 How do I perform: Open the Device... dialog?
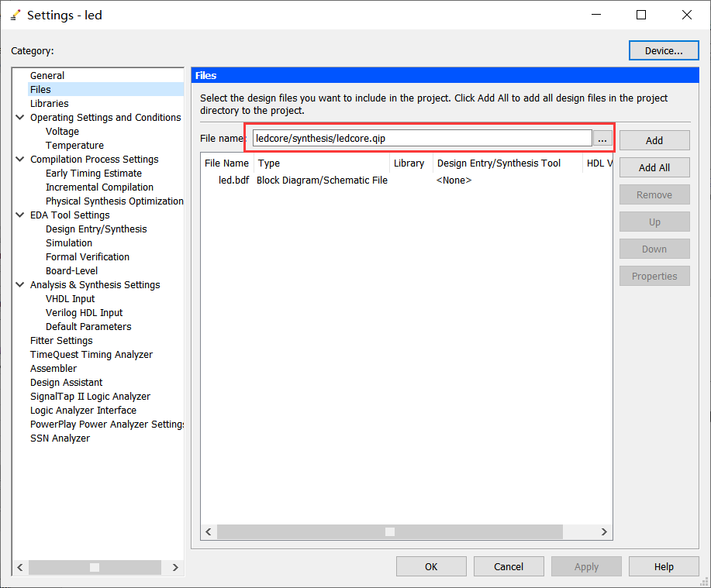tap(663, 51)
